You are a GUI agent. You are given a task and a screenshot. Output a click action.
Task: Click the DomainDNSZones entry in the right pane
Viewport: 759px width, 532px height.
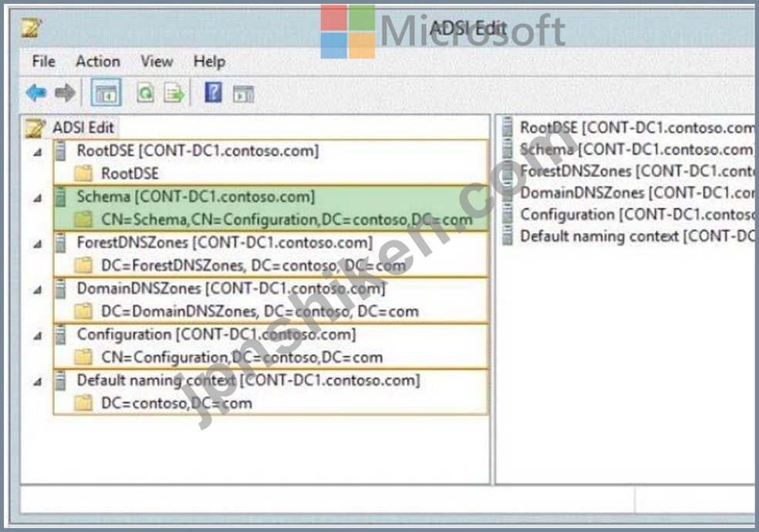click(636, 193)
